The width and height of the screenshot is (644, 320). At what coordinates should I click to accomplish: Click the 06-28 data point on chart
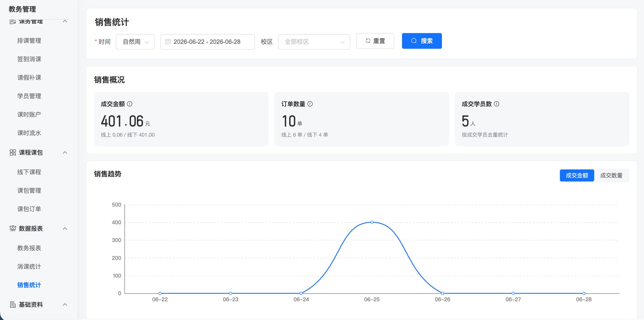point(584,293)
